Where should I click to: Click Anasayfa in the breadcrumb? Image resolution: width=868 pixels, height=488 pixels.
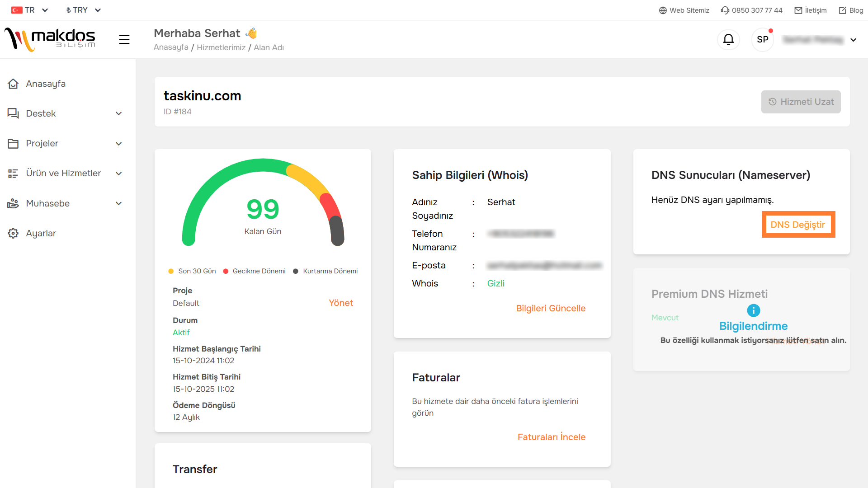171,47
